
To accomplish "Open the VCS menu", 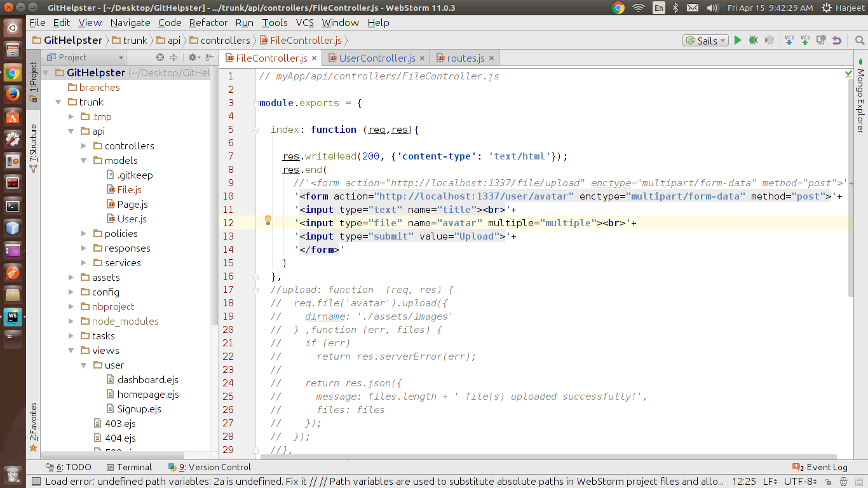I will (305, 22).
